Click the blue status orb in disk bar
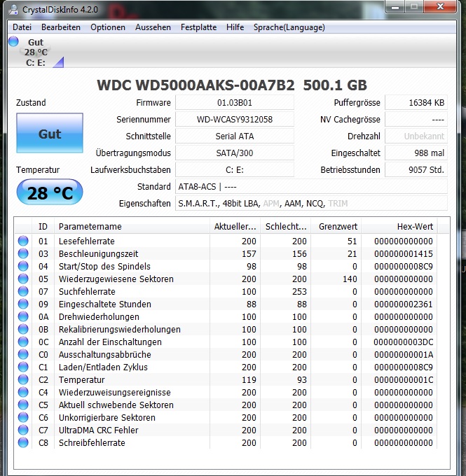Screen dimensions: 466x476 pyautogui.click(x=13, y=41)
